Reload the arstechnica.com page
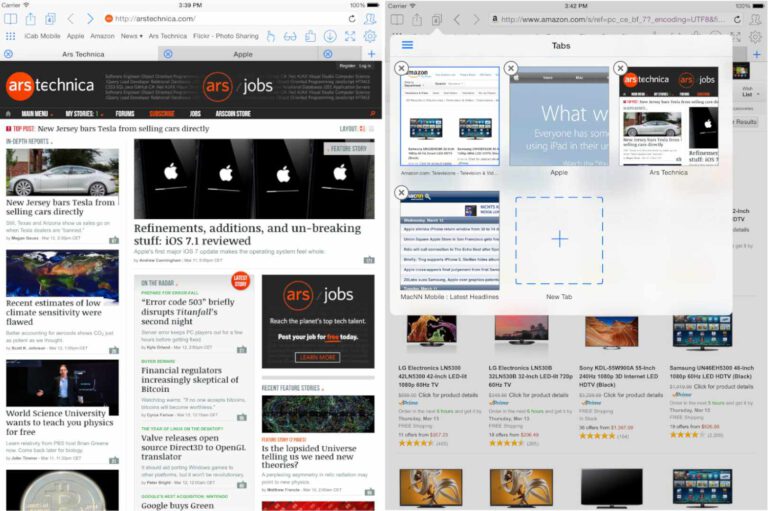The height and width of the screenshot is (511, 768). [352, 19]
